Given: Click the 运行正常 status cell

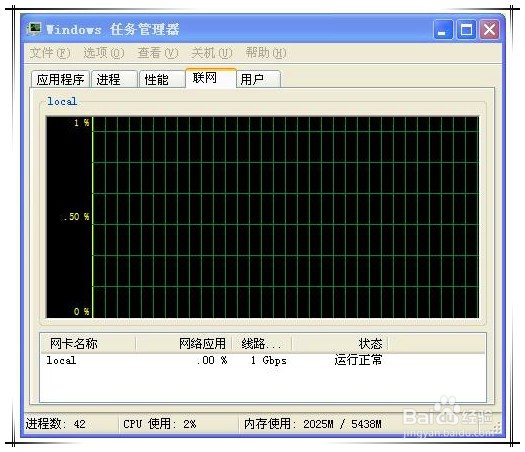Looking at the screenshot, I should pos(358,360).
